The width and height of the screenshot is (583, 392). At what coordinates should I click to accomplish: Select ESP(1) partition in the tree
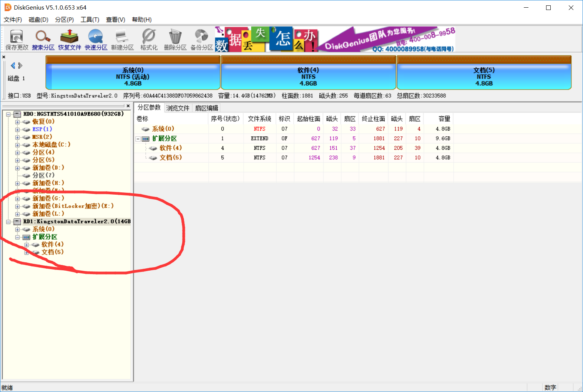click(42, 129)
